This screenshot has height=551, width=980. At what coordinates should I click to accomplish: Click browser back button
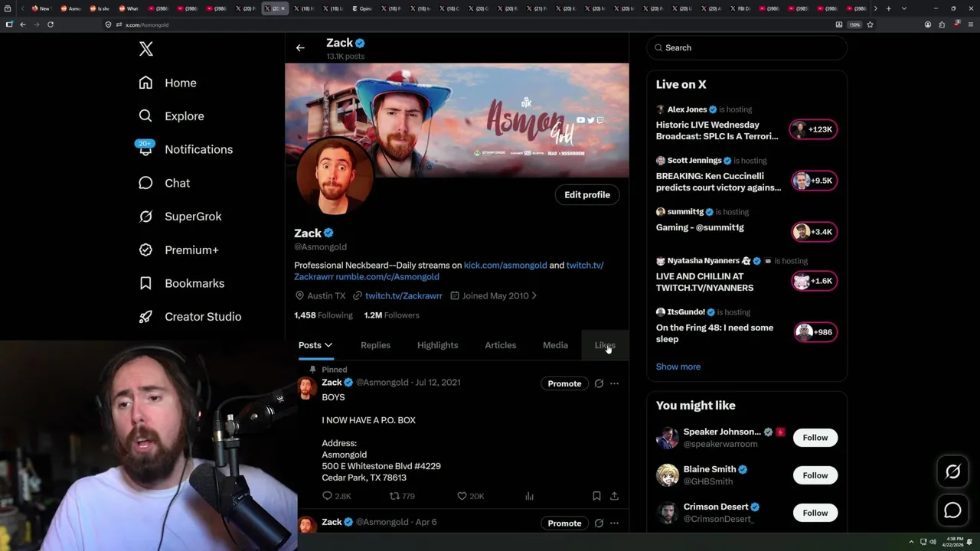(23, 24)
